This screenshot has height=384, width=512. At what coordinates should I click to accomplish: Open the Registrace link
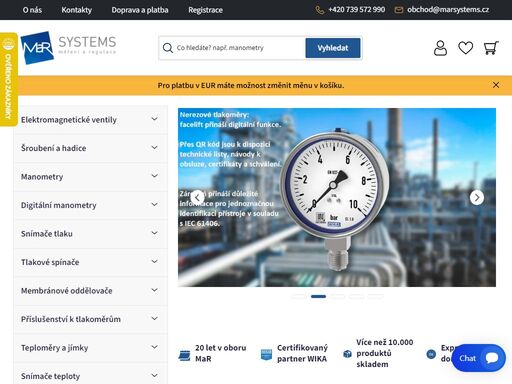205,10
